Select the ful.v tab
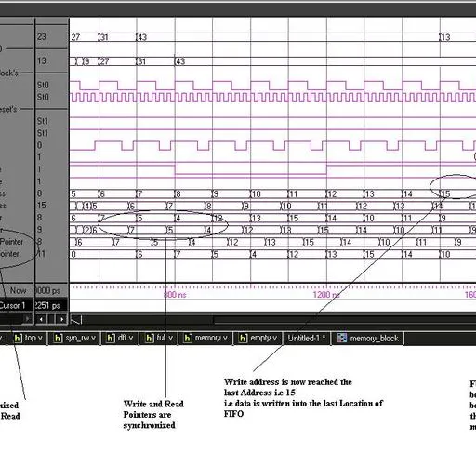 159,338
